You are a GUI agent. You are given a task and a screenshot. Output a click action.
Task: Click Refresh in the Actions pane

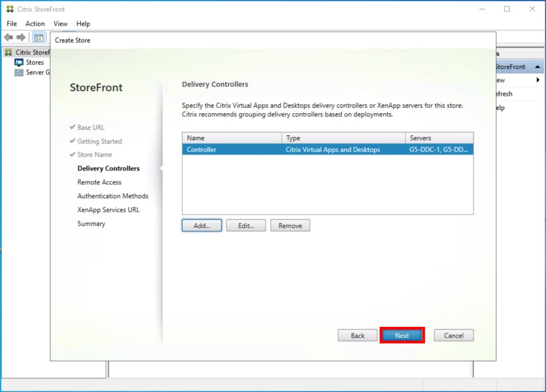point(504,94)
